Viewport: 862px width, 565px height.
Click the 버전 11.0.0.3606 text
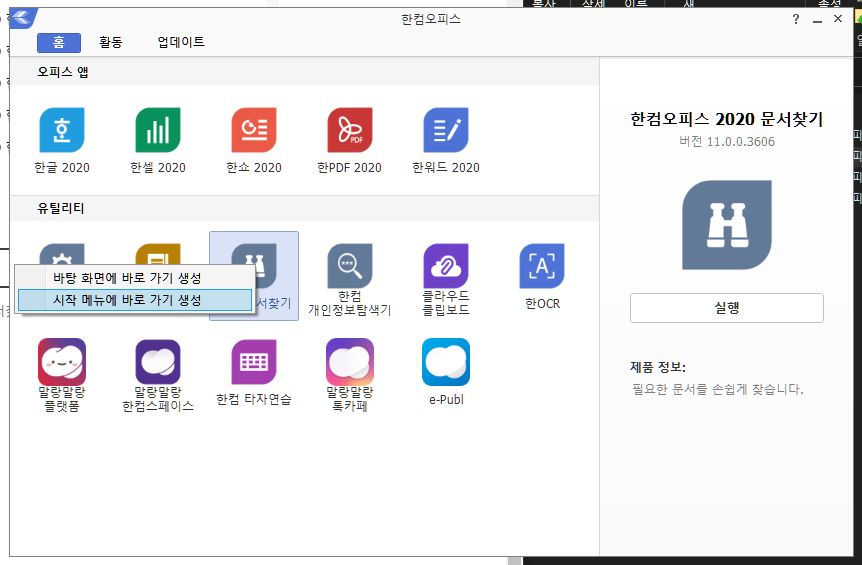pos(727,142)
